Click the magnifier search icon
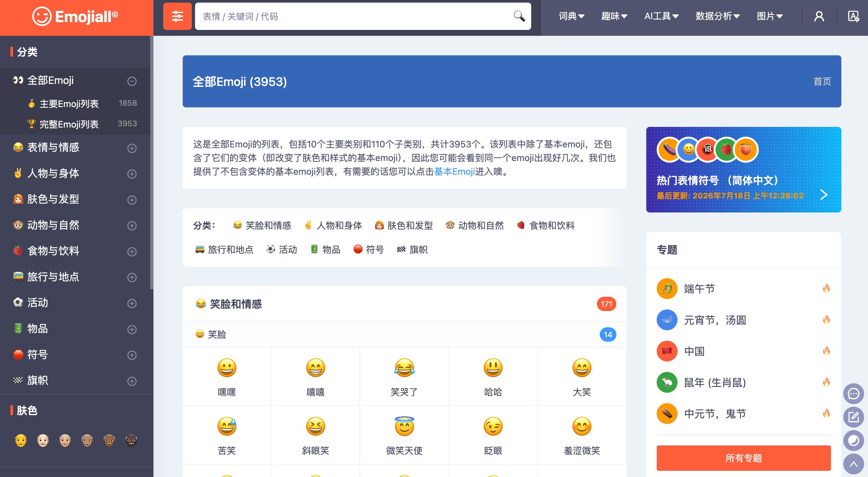The width and height of the screenshot is (868, 477). [x=519, y=16]
